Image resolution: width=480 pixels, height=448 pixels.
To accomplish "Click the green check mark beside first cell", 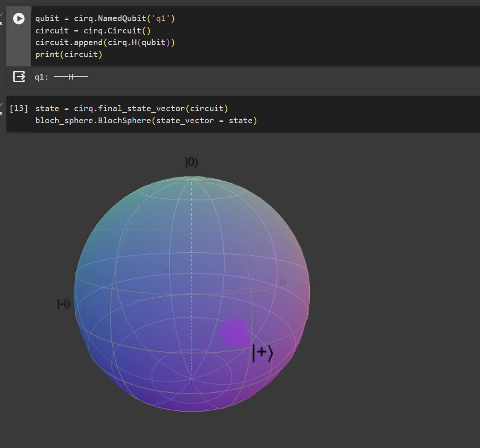I will coord(2,15).
